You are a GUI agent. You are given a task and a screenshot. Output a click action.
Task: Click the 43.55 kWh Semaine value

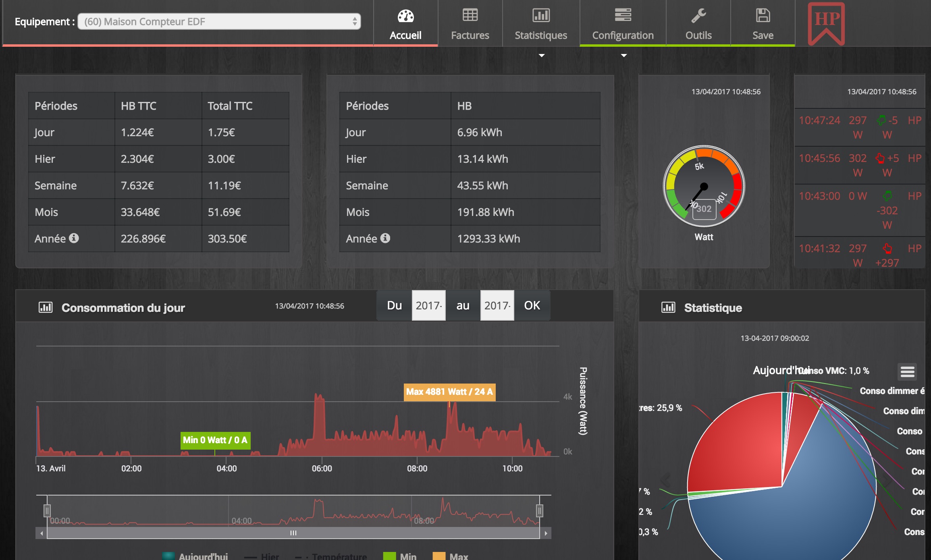pyautogui.click(x=482, y=185)
